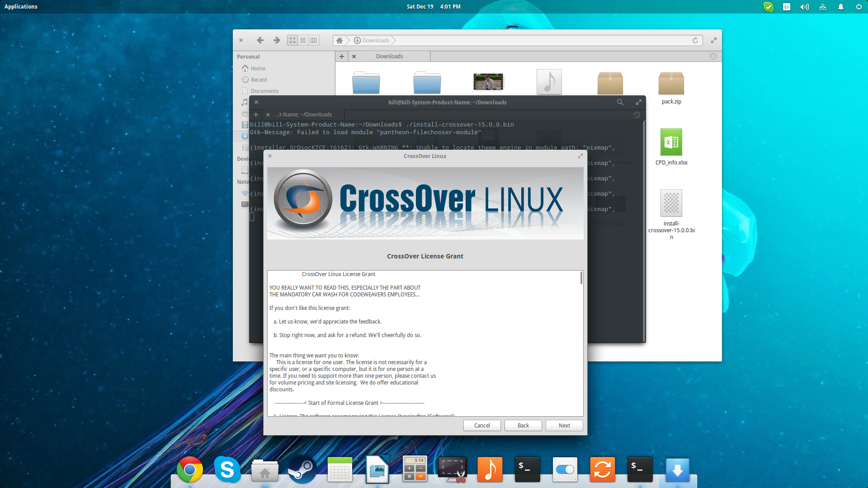
Task: Select the pack.zip file
Action: [671, 87]
